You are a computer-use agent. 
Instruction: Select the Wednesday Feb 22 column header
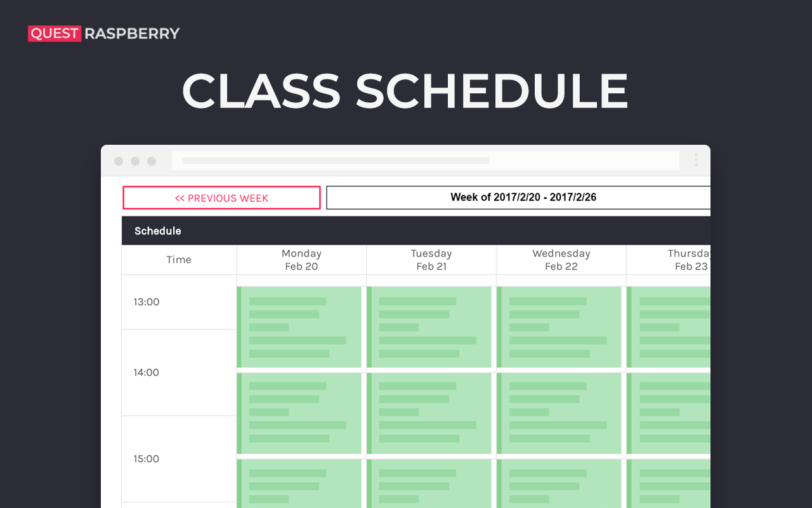click(561, 260)
